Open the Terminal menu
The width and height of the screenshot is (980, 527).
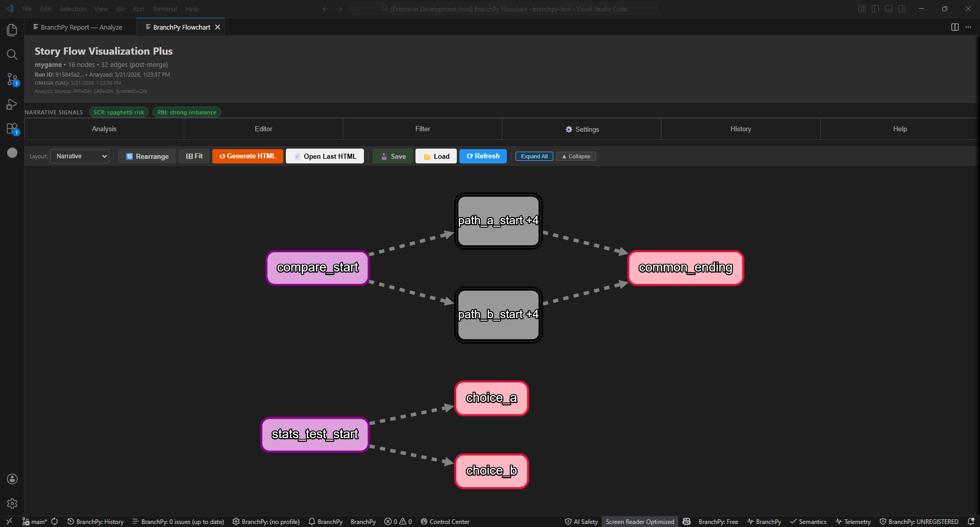click(x=164, y=9)
